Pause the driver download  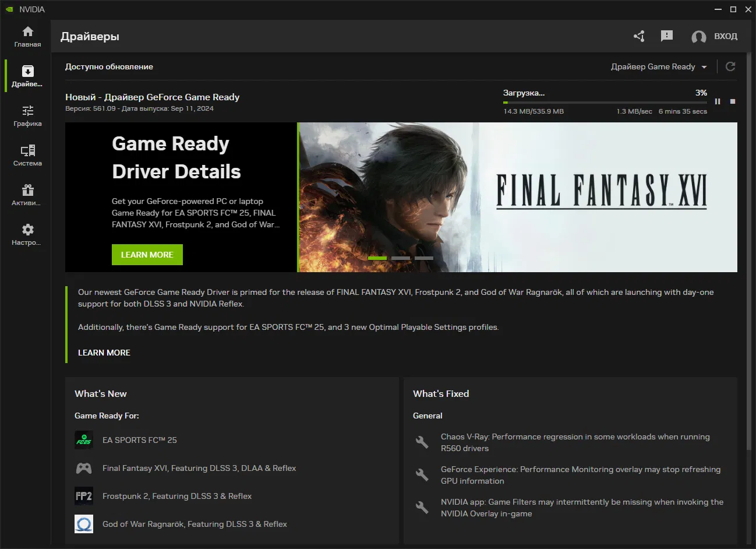point(718,101)
